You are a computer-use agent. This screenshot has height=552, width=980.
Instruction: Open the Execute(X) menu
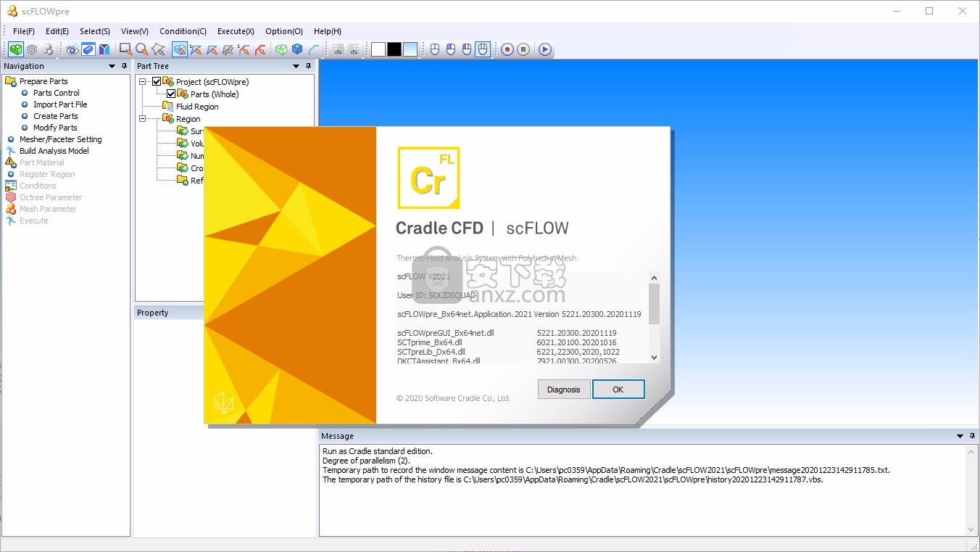point(236,31)
